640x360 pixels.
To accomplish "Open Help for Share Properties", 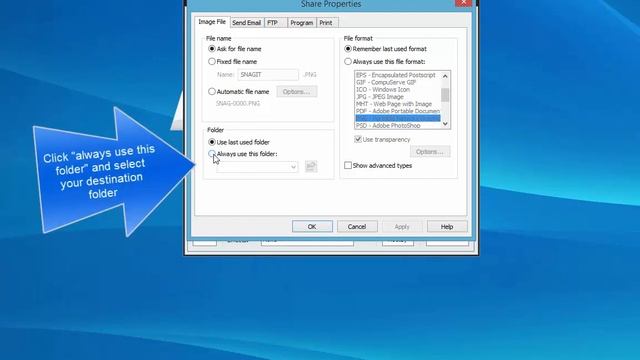I will coord(447,227).
